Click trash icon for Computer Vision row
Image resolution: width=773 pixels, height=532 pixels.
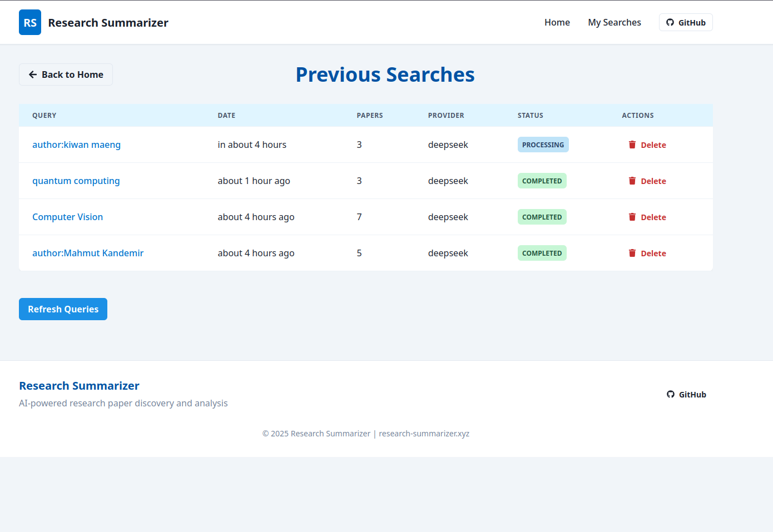(632, 217)
